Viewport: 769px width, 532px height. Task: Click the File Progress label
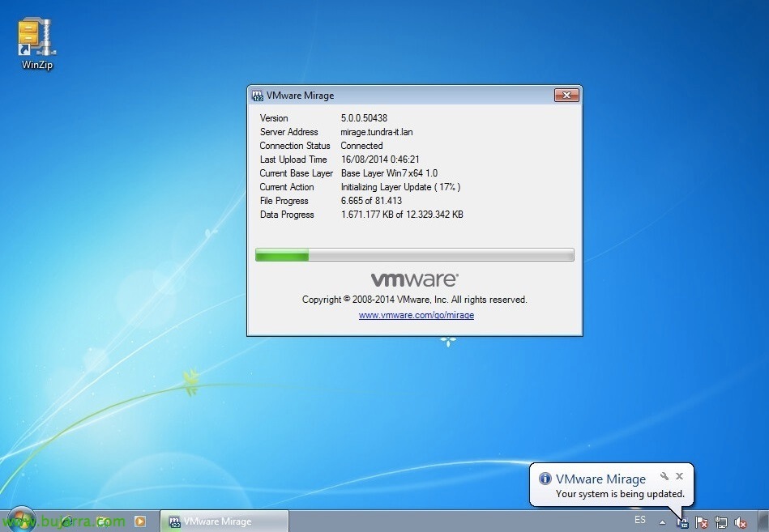[284, 200]
